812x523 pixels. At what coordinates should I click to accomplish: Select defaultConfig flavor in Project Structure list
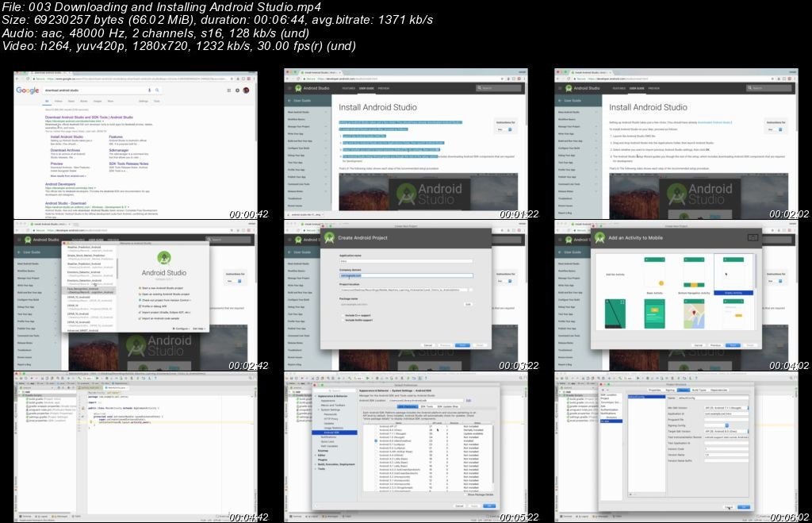pyautogui.click(x=646, y=397)
